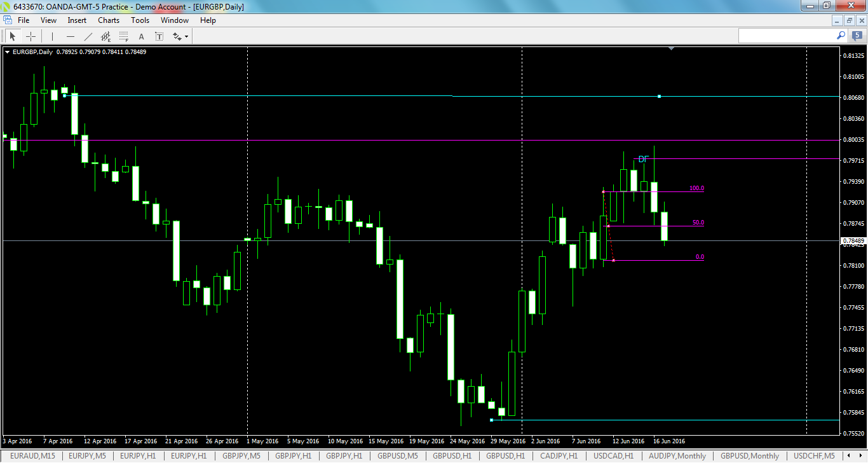868x463 pixels.
Task: Open the Insert menu
Action: click(x=76, y=20)
